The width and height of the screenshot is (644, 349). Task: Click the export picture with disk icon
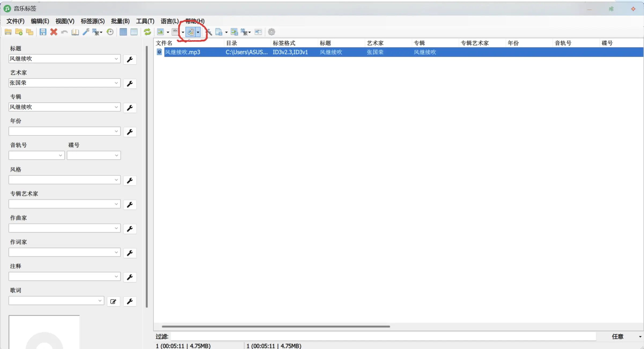coord(234,32)
